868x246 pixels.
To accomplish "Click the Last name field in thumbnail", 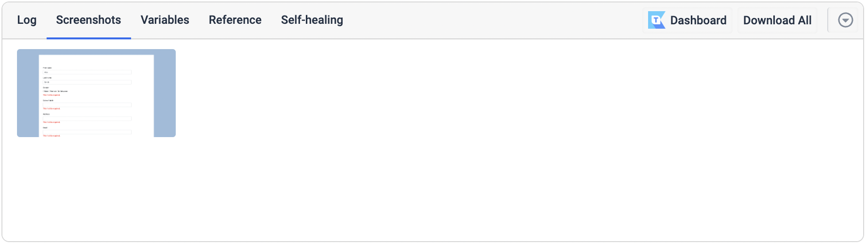I will [87, 82].
